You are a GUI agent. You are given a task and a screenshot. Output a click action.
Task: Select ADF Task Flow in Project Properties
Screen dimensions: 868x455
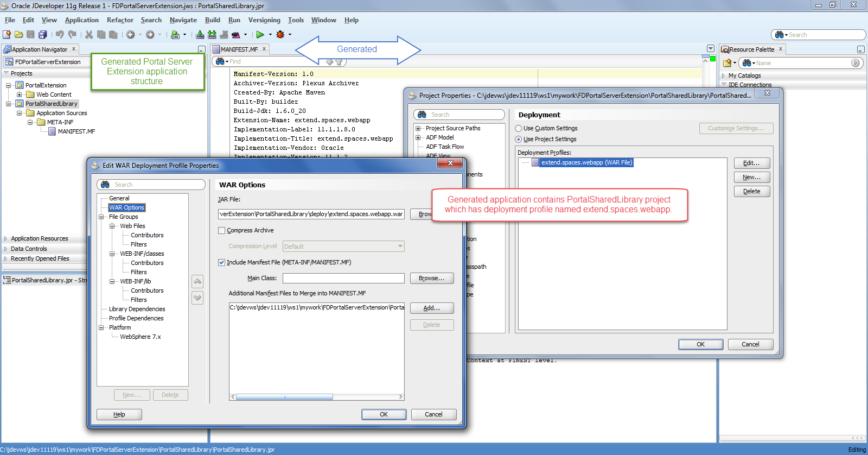pyautogui.click(x=445, y=147)
